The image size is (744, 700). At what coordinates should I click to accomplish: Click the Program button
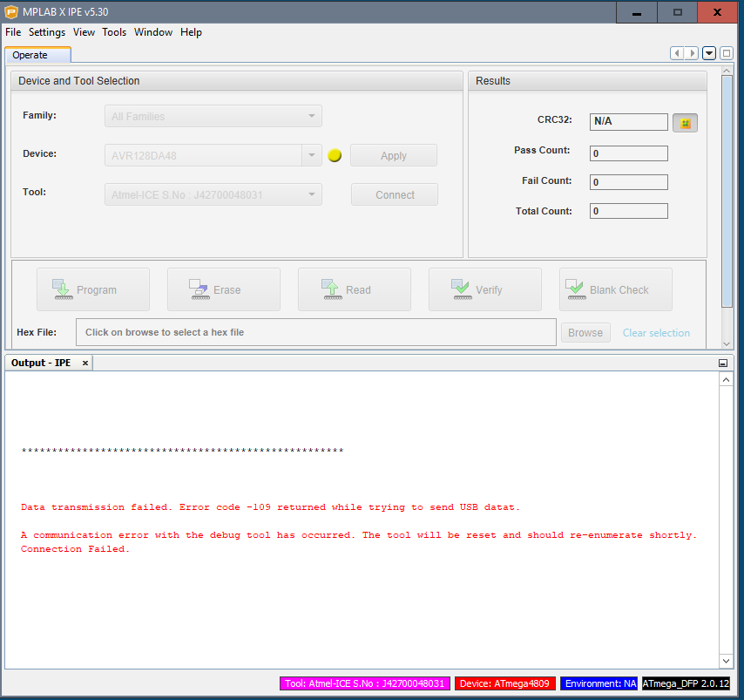[93, 289]
